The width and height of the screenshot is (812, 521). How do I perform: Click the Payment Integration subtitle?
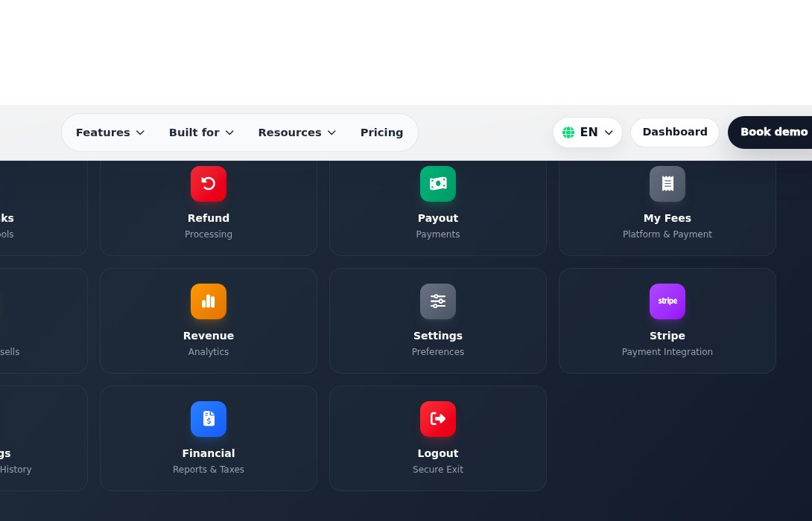click(667, 352)
